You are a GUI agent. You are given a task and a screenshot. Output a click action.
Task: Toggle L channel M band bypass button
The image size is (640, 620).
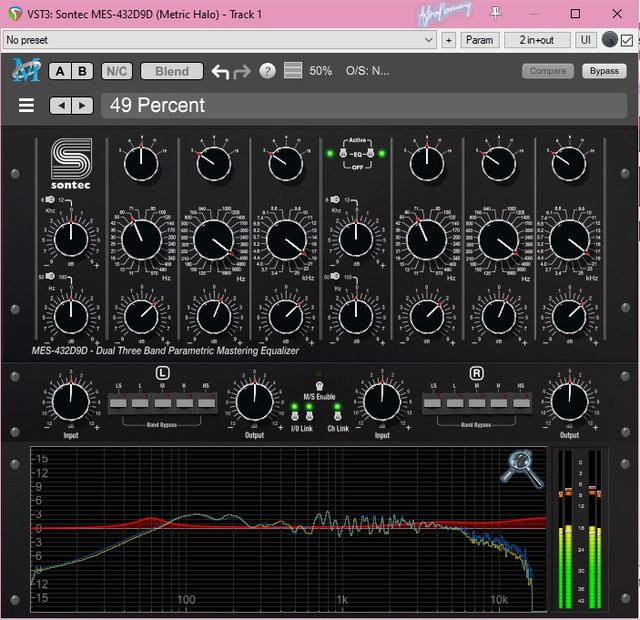pos(162,403)
